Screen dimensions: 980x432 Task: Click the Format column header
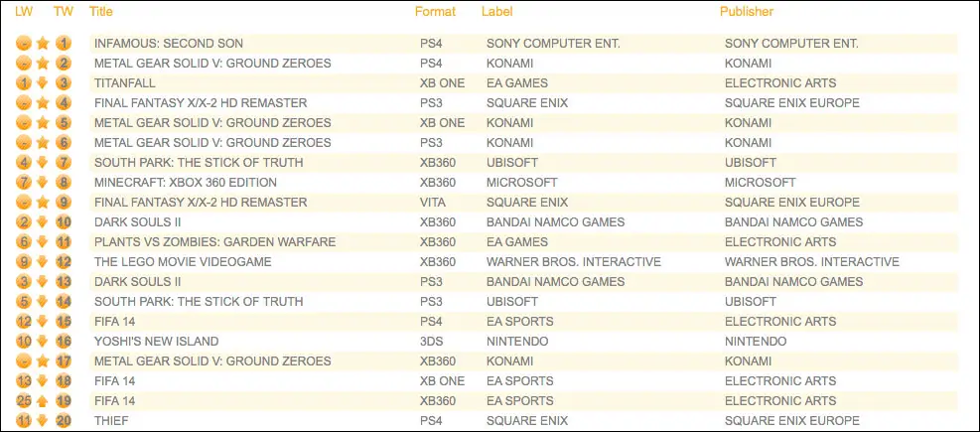click(435, 12)
